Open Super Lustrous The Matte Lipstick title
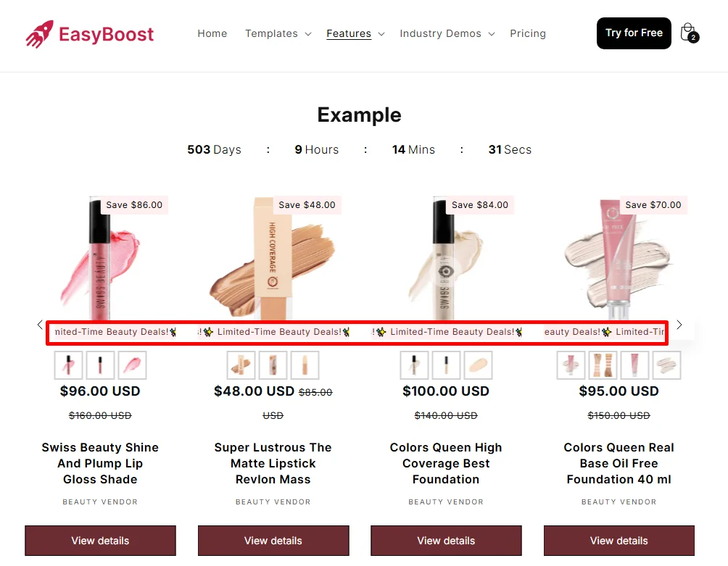 pos(273,464)
